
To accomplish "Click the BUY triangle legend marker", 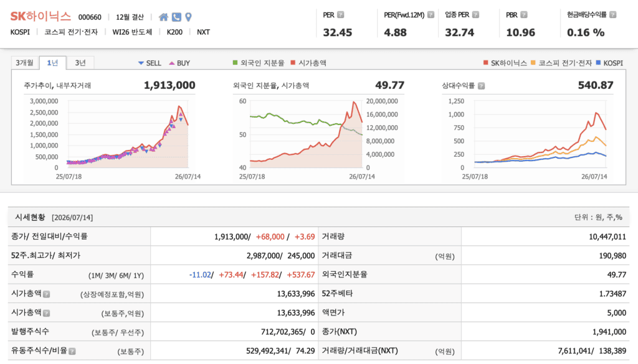I will (x=172, y=63).
